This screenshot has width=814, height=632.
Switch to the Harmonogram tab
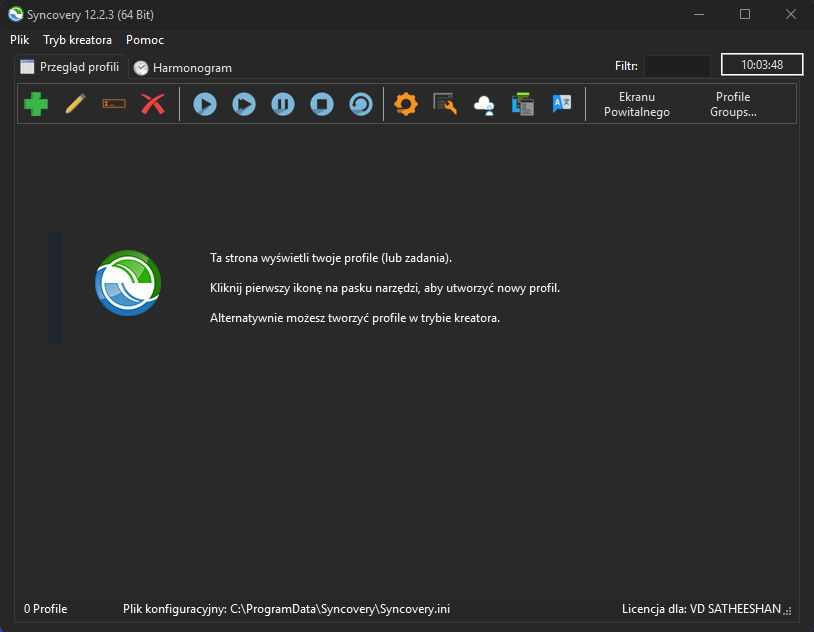[x=183, y=68]
